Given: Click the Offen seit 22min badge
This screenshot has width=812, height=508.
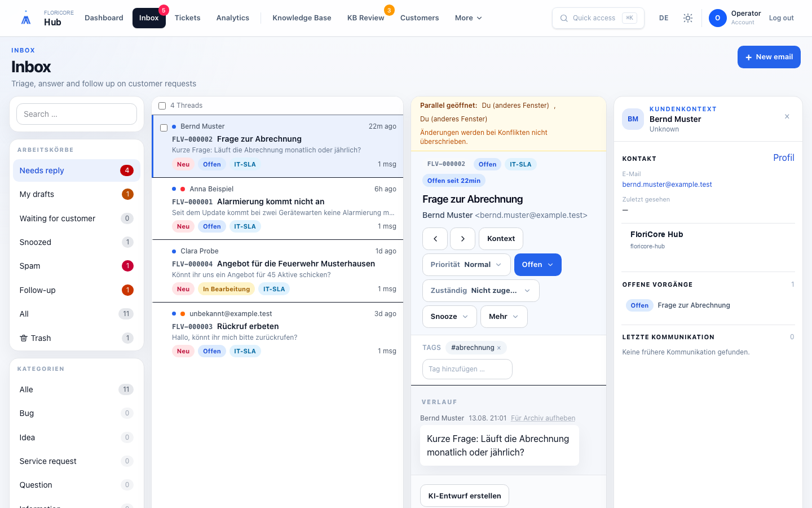Looking at the screenshot, I should [454, 181].
